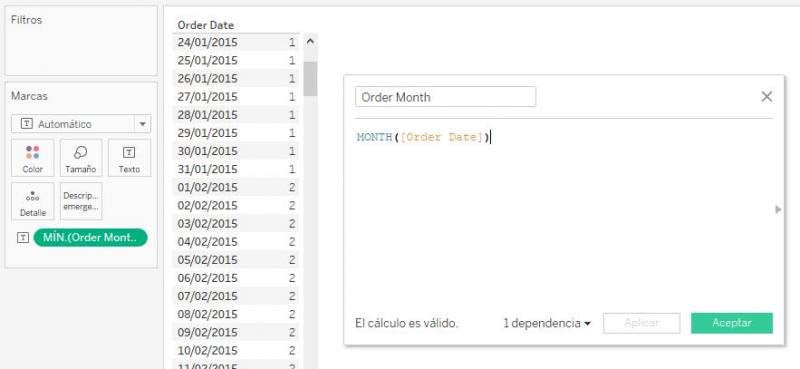
Task: Click the scroll up arrow of date list
Action: (x=310, y=42)
